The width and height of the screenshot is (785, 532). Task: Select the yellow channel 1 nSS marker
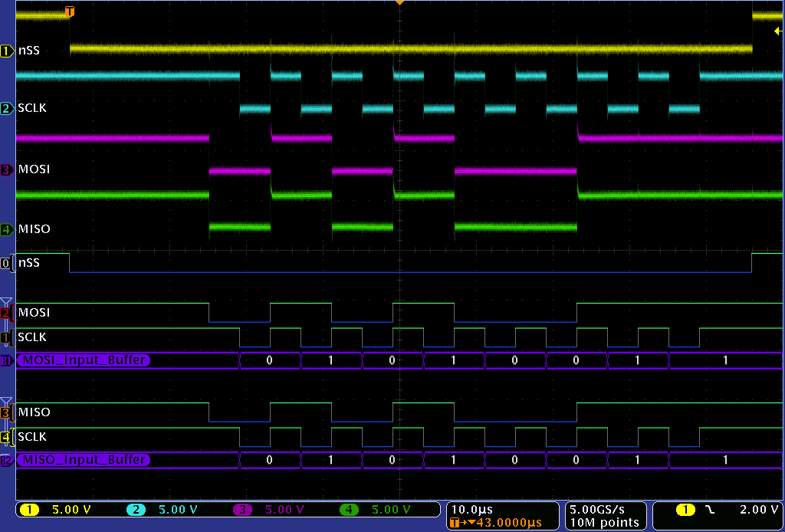(8, 51)
